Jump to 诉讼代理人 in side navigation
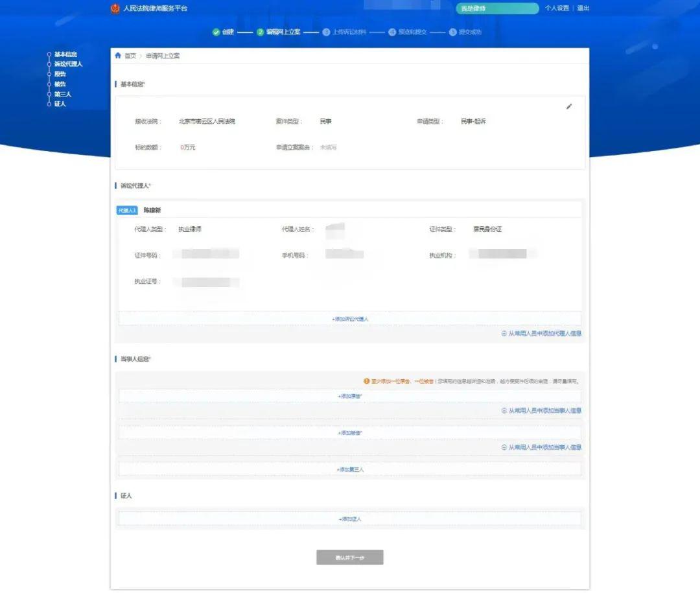The image size is (700, 593). (x=68, y=64)
